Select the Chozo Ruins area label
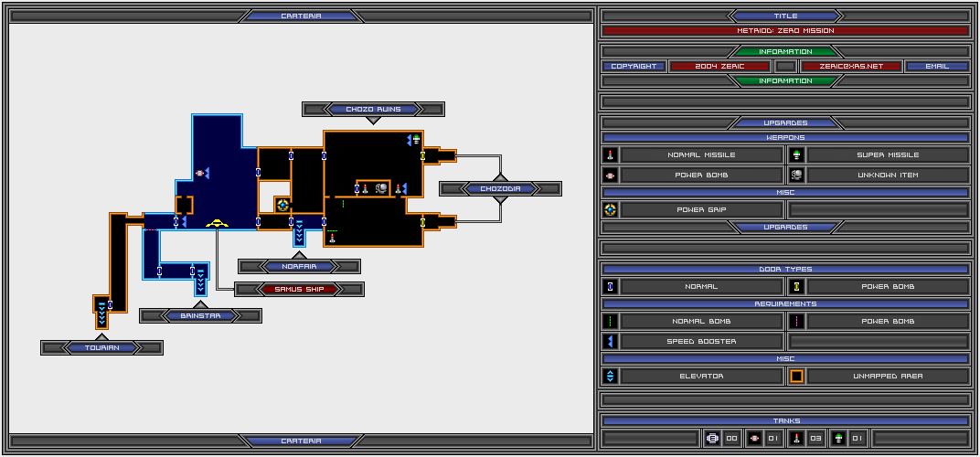 click(x=373, y=110)
